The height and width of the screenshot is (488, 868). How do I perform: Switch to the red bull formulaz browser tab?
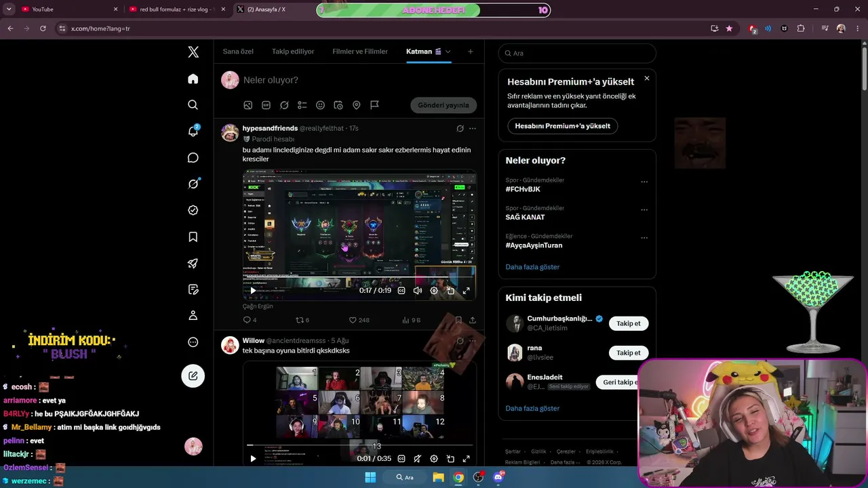pyautogui.click(x=176, y=9)
